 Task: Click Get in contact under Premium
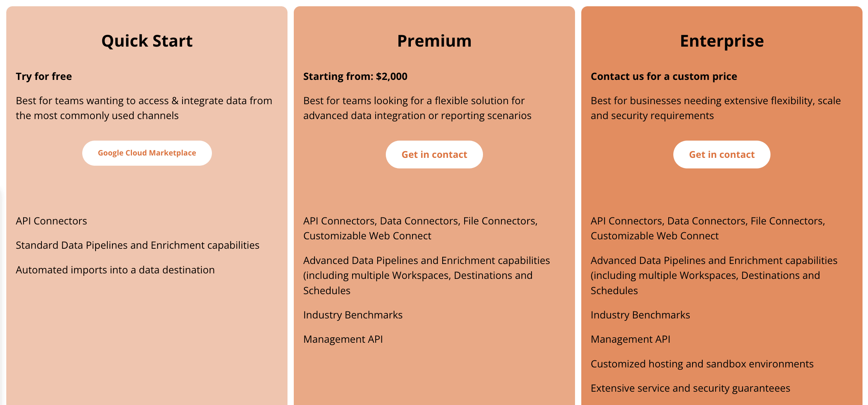click(x=434, y=155)
